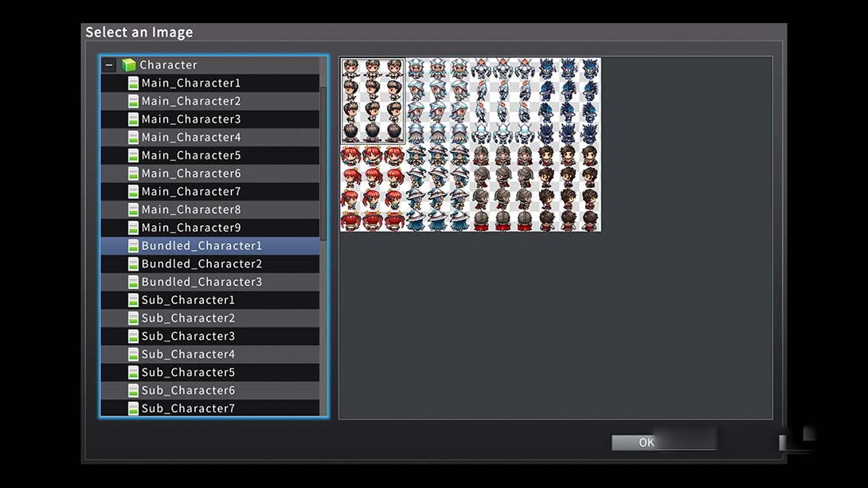Select the Sub_Character5 entry
Viewport: 868px width, 488px height.
point(188,373)
